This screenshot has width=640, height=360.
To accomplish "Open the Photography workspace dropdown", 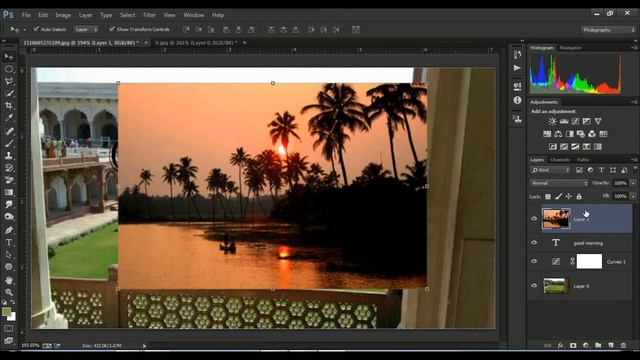I will (x=608, y=30).
